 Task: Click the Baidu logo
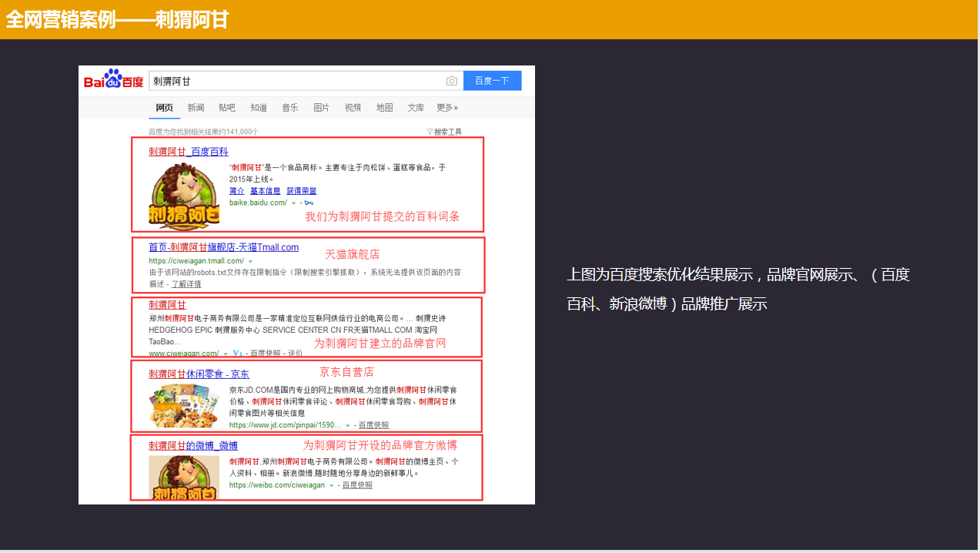[x=113, y=79]
